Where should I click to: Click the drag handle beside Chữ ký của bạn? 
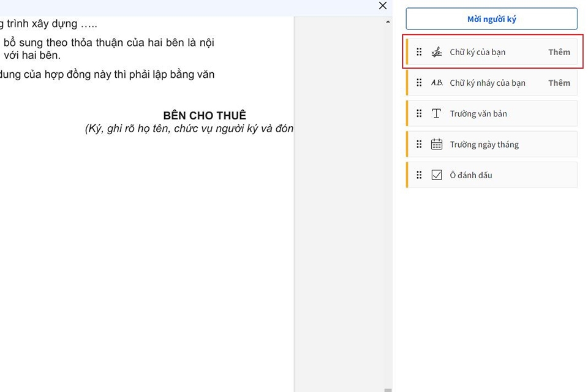pyautogui.click(x=419, y=52)
